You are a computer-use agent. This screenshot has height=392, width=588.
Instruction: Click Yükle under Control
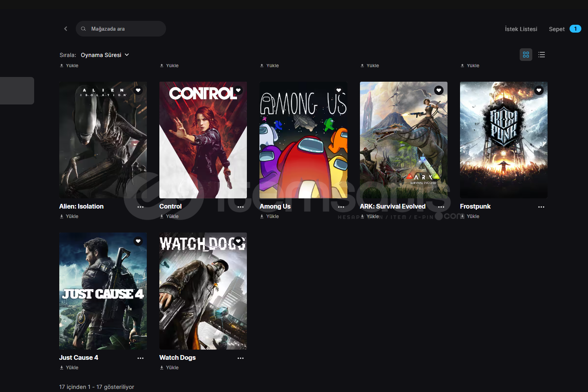(169, 216)
